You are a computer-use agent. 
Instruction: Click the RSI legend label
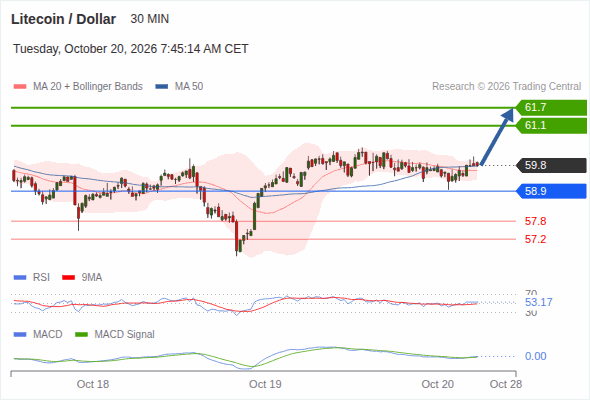(41, 278)
